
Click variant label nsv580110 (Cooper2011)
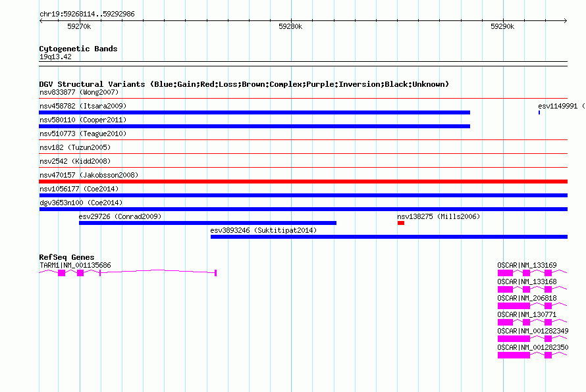pos(83,120)
